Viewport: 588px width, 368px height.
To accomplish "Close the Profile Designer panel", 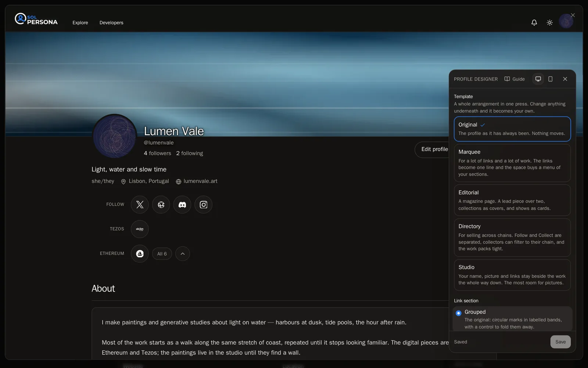I will tap(565, 79).
